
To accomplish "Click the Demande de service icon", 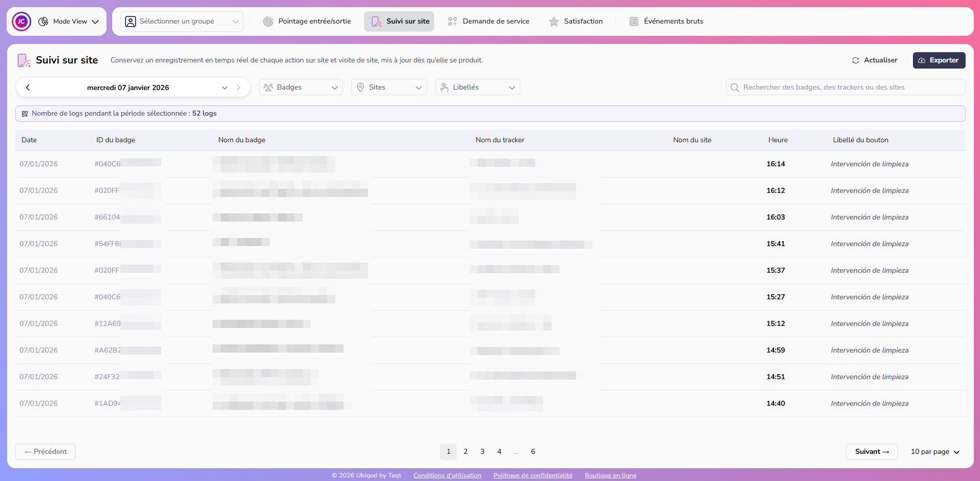I will click(452, 21).
